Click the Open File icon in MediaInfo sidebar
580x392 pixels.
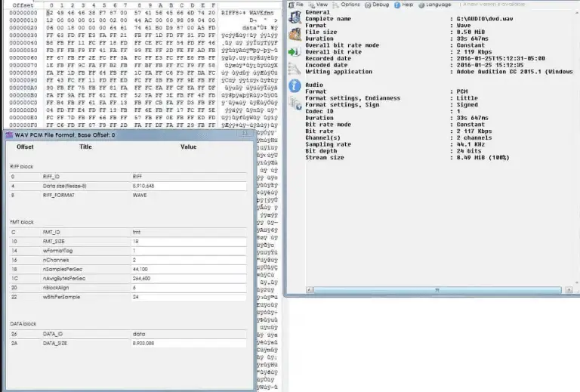pyautogui.click(x=295, y=17)
